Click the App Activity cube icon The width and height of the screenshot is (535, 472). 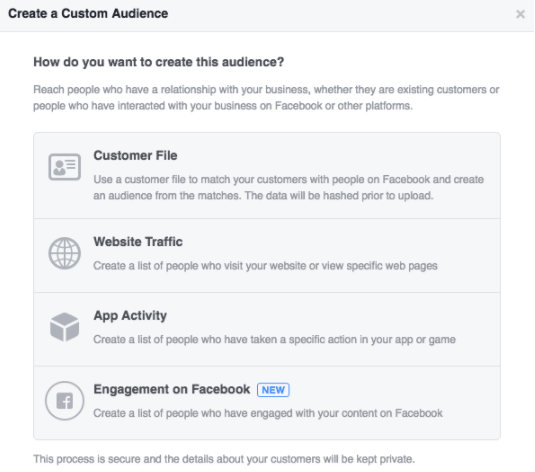tap(64, 327)
